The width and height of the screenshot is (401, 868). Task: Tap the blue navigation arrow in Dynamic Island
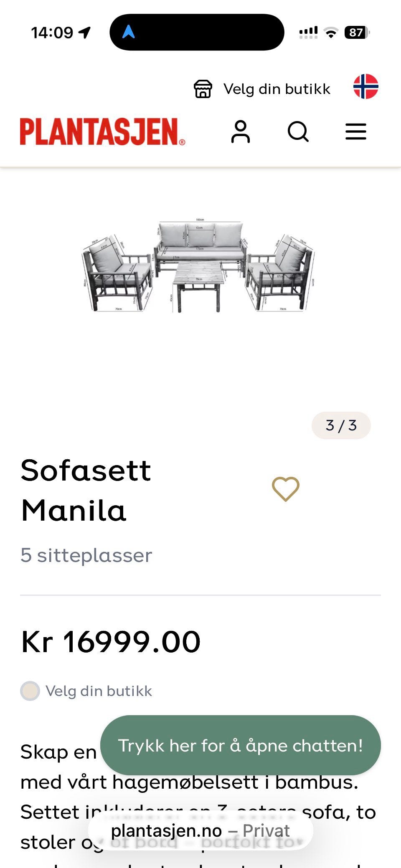point(128,32)
